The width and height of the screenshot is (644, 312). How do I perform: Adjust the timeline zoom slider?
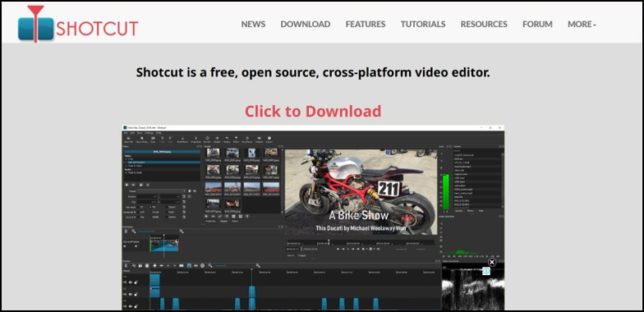(220, 266)
